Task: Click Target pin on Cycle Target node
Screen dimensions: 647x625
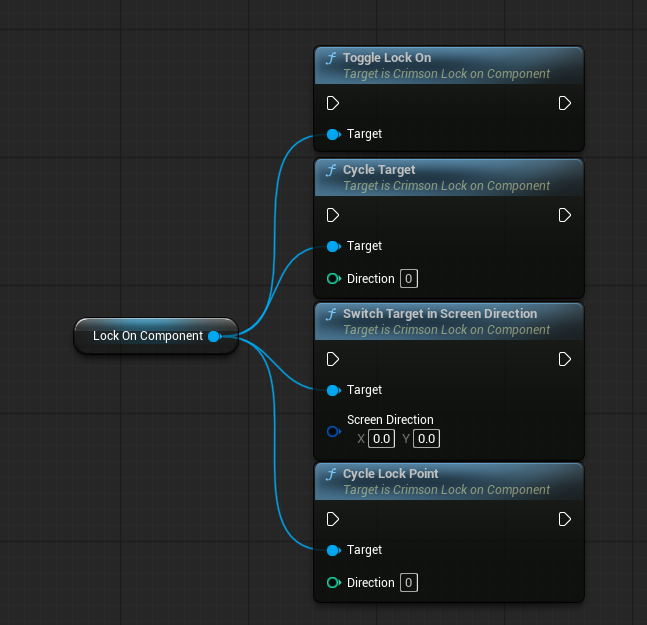Action: point(333,247)
